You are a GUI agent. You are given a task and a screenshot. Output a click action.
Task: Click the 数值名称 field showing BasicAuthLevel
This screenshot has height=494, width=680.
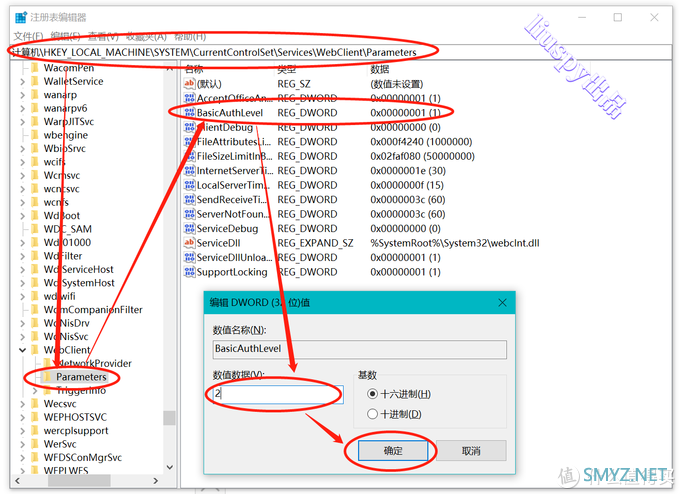point(360,349)
